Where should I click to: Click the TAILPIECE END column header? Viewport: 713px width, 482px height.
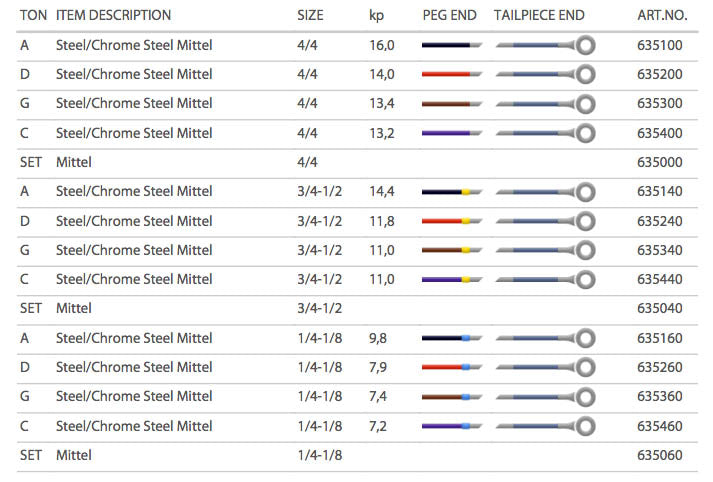(x=539, y=16)
